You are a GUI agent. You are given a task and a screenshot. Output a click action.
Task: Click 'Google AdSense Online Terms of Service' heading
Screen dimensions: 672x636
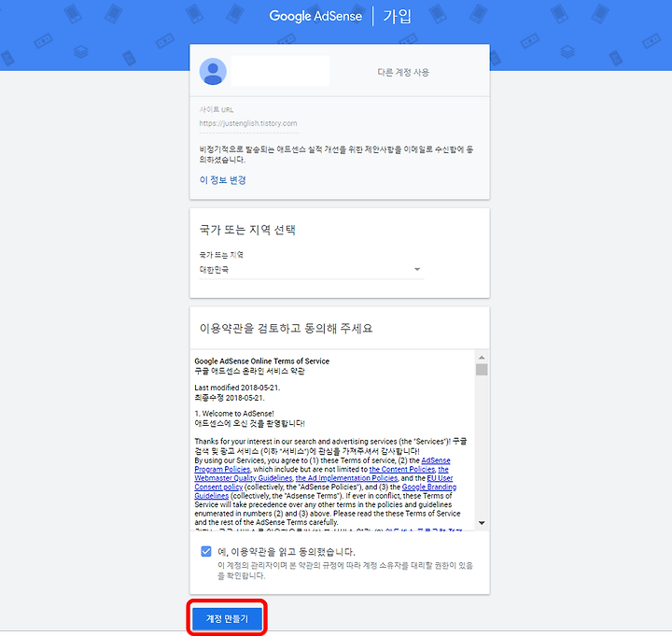[x=262, y=361]
